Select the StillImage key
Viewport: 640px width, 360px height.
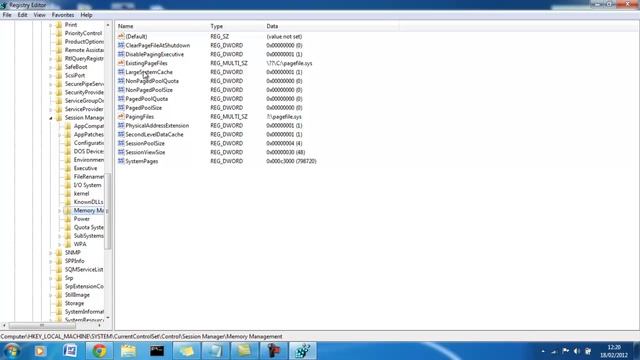click(77, 295)
